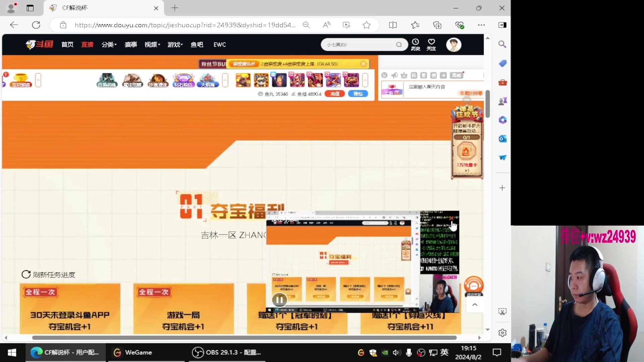
Task: Open the emoji picker in the chat toolbar
Action: [384, 75]
